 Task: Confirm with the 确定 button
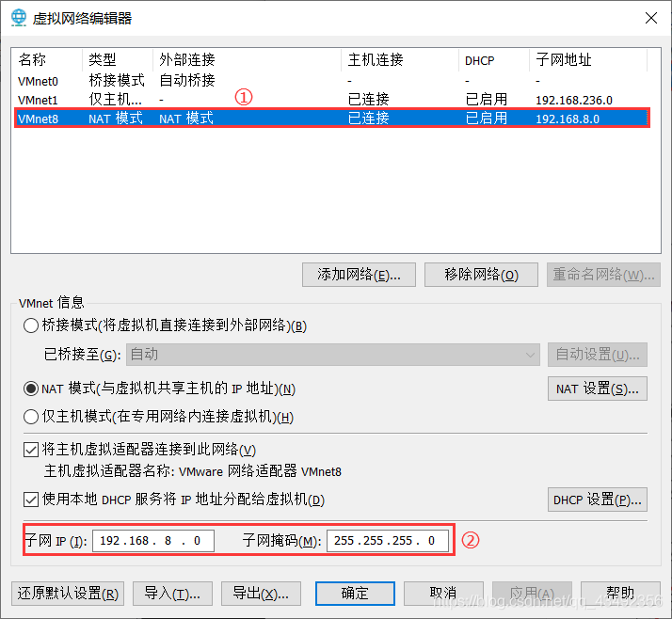(x=355, y=594)
